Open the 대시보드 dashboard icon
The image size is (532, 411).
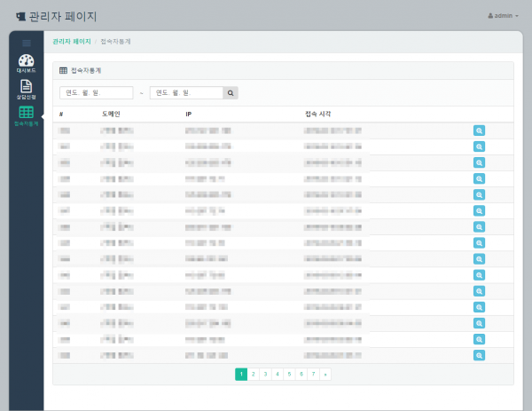pyautogui.click(x=26, y=64)
